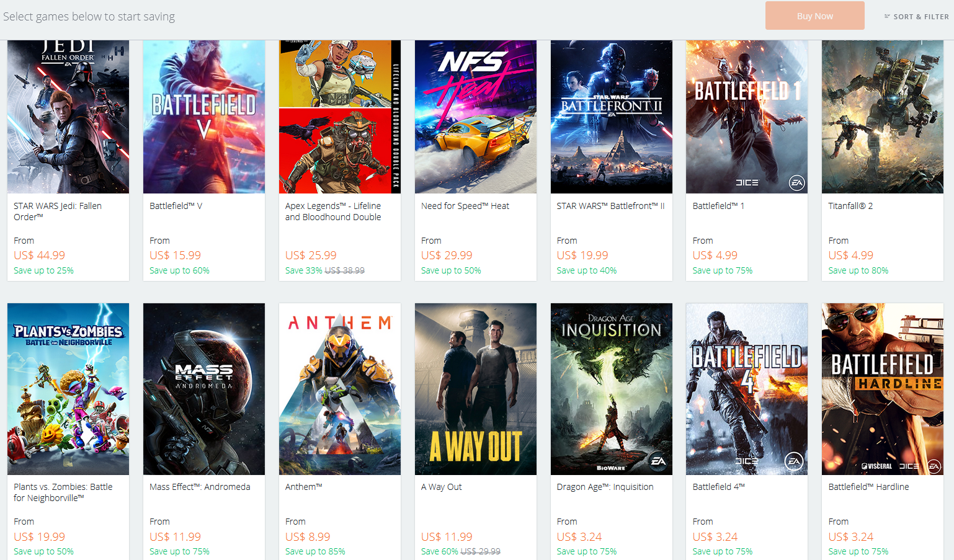Click the struck-through US$ 29.99 price

coord(481,551)
